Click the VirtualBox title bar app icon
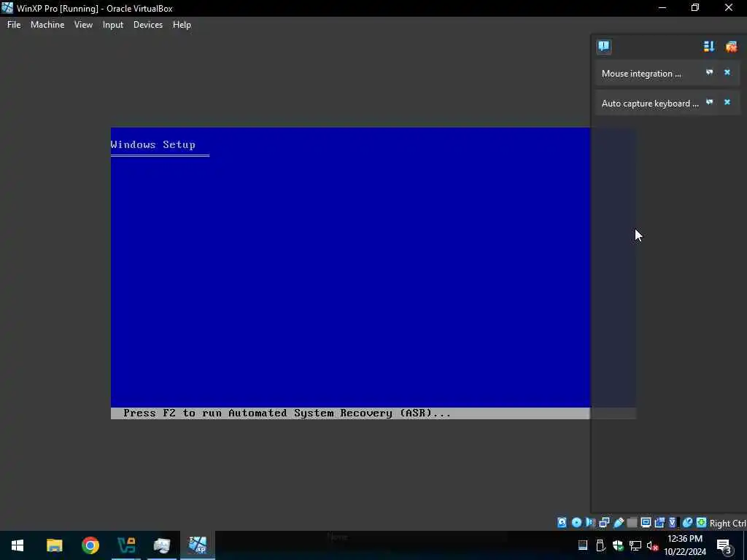 coord(7,8)
